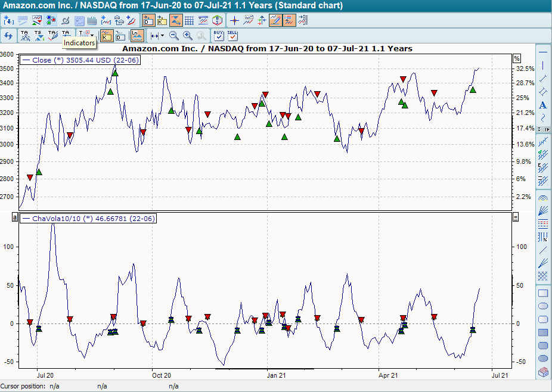
Task: Toggle the Ln logarithmic scale button
Action: [137, 36]
